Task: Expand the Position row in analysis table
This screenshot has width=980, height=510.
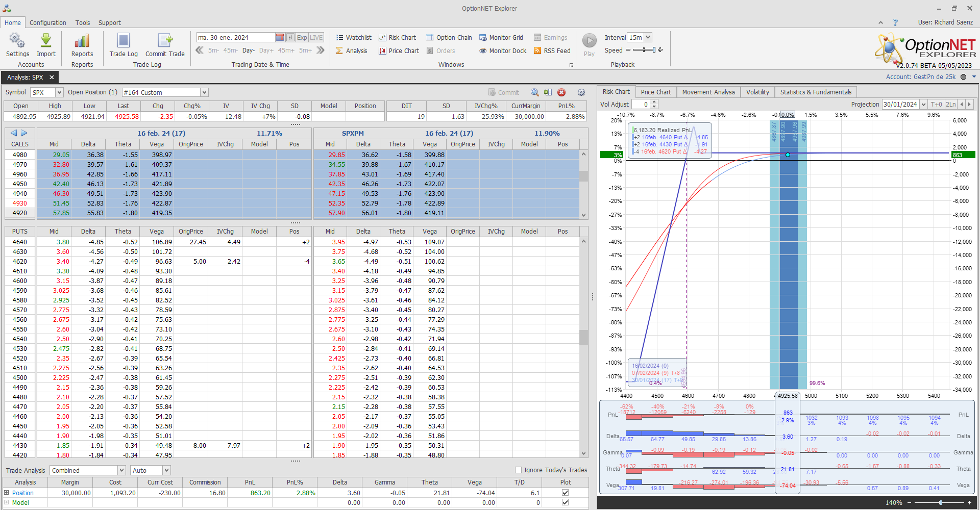Action: 7,493
